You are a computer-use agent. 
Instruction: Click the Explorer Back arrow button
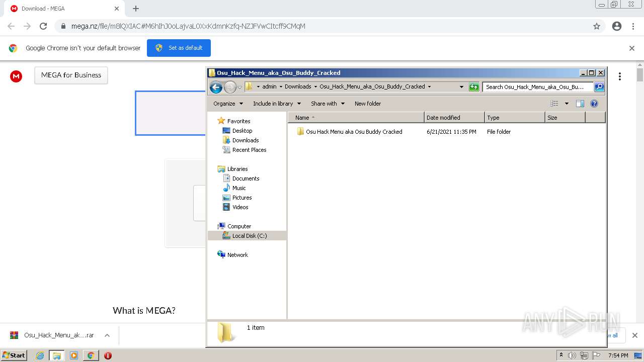[x=216, y=87]
